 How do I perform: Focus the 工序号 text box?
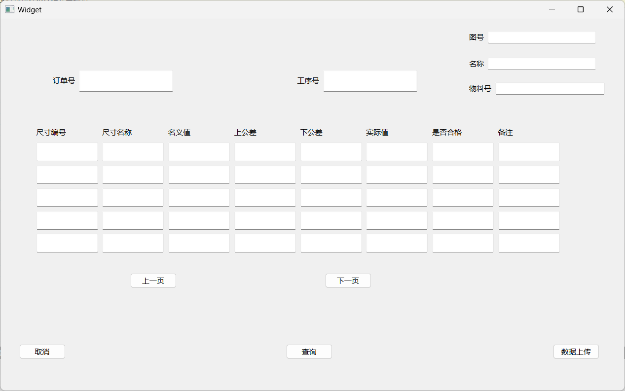tap(370, 81)
